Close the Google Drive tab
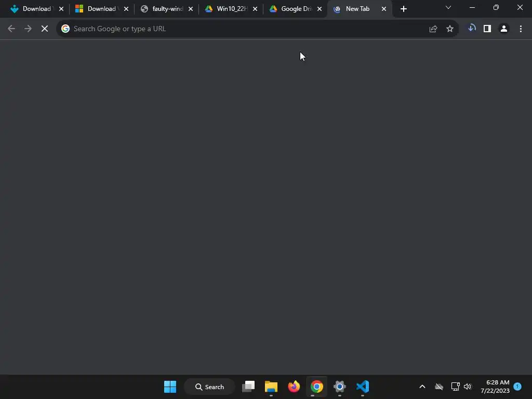This screenshot has width=532, height=399. tap(320, 9)
